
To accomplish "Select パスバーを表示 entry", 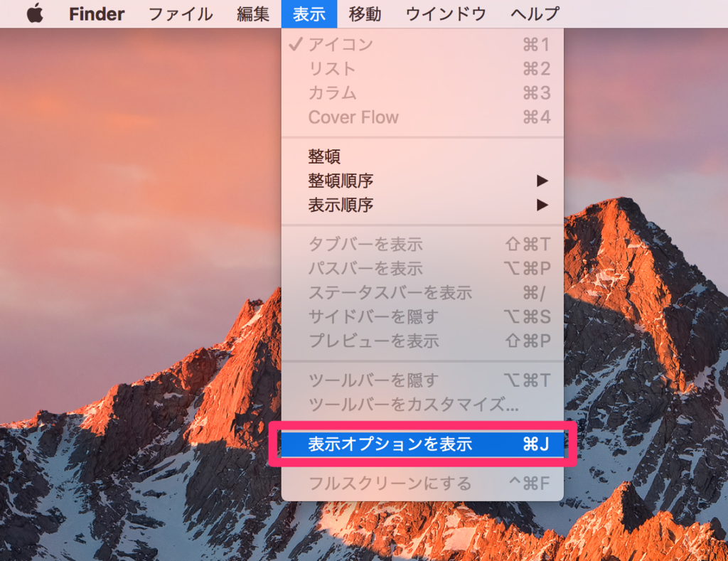I will point(422,269).
